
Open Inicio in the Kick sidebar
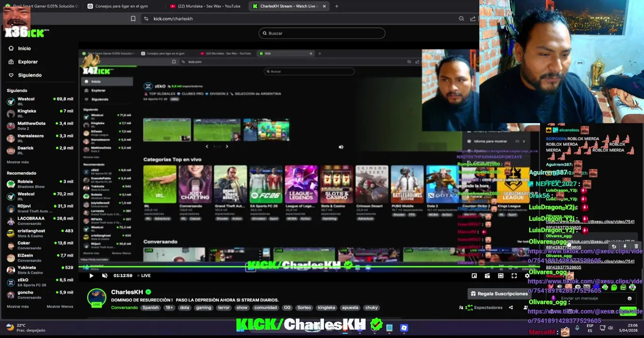(x=19, y=48)
